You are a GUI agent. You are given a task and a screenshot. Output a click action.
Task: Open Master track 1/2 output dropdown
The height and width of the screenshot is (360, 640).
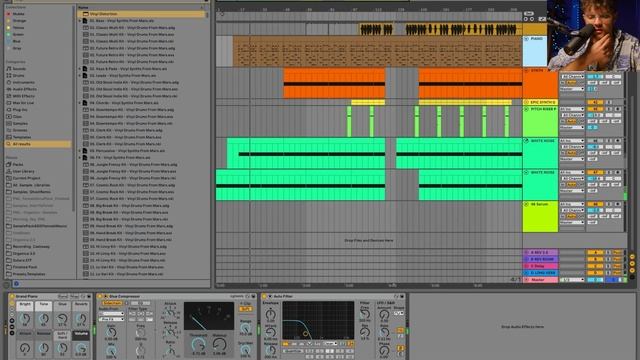click(x=572, y=280)
